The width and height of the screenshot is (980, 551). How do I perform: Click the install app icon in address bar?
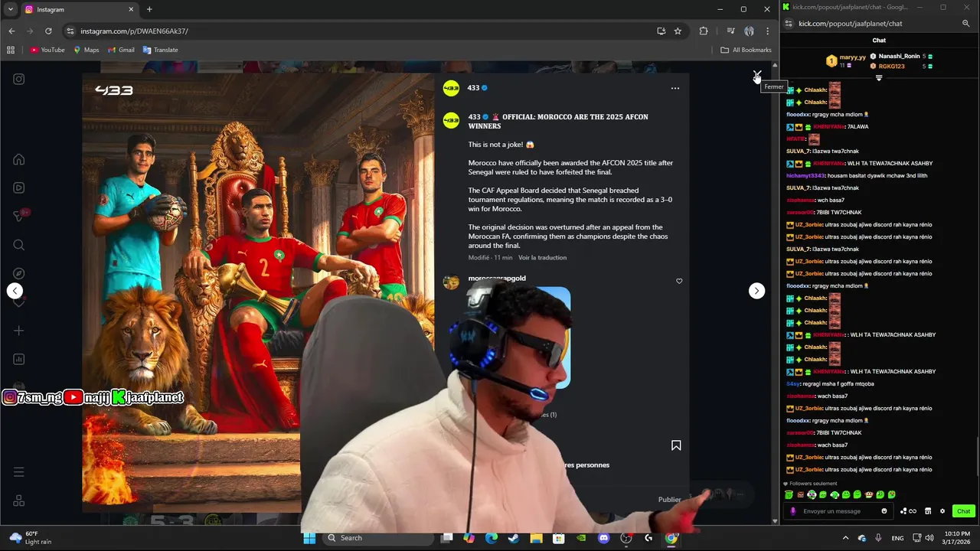pos(661,31)
